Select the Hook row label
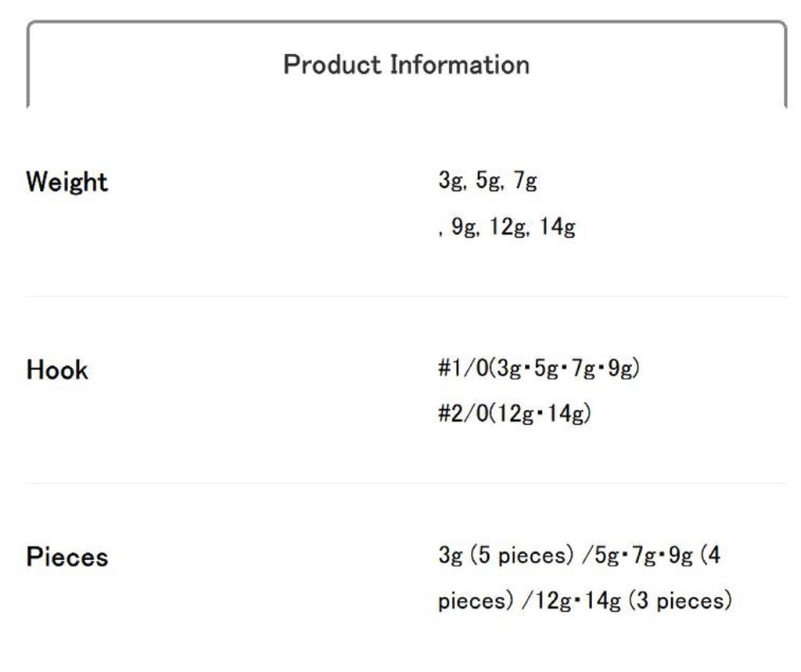 [x=57, y=369]
